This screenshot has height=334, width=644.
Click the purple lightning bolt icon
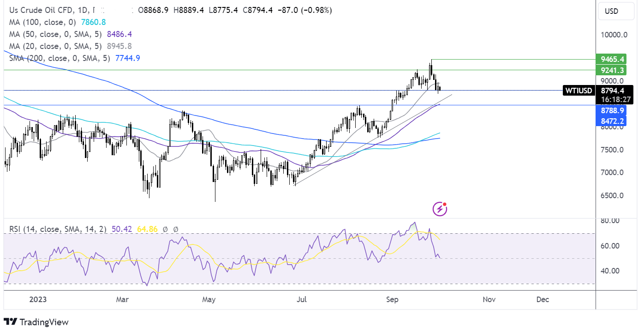pos(440,209)
